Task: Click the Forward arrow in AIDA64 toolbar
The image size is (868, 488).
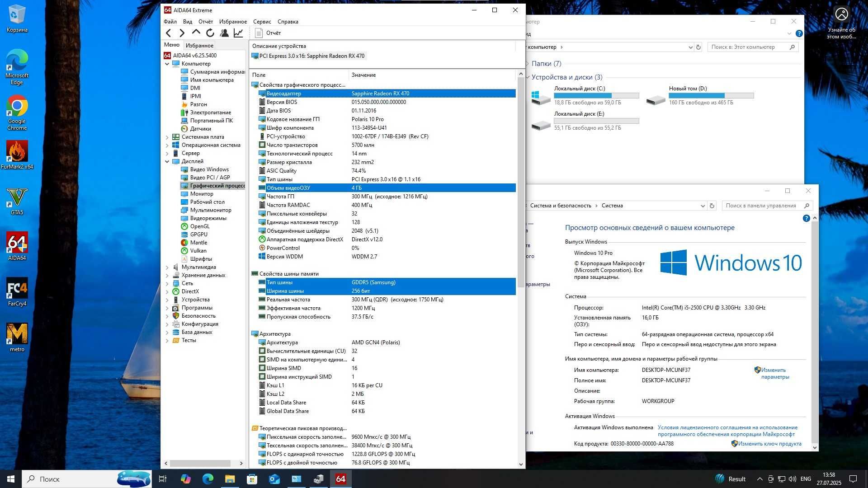Action: pos(182,33)
